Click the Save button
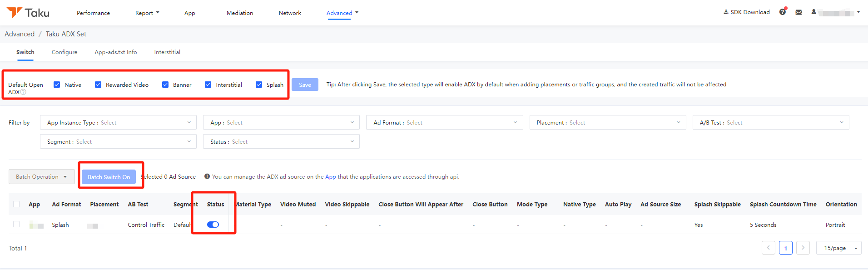The width and height of the screenshot is (868, 270). coord(305,85)
